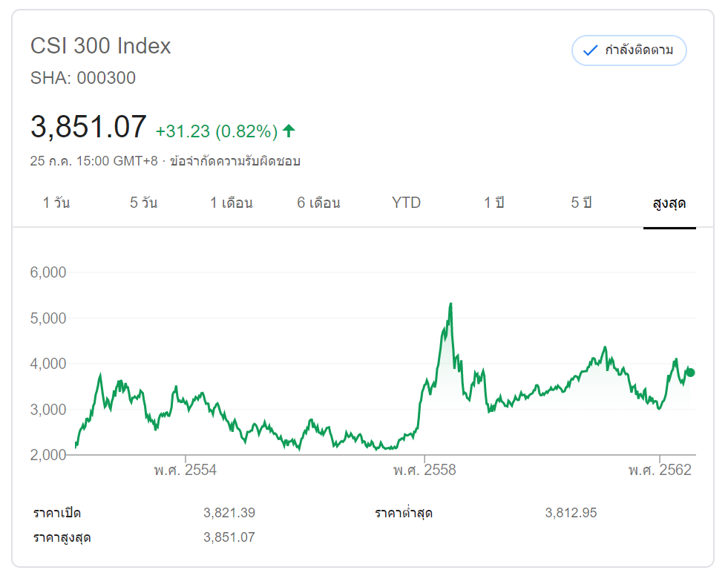The height and width of the screenshot is (570, 728).
Task: Choose the 5 ปี range tab
Action: pos(581,203)
